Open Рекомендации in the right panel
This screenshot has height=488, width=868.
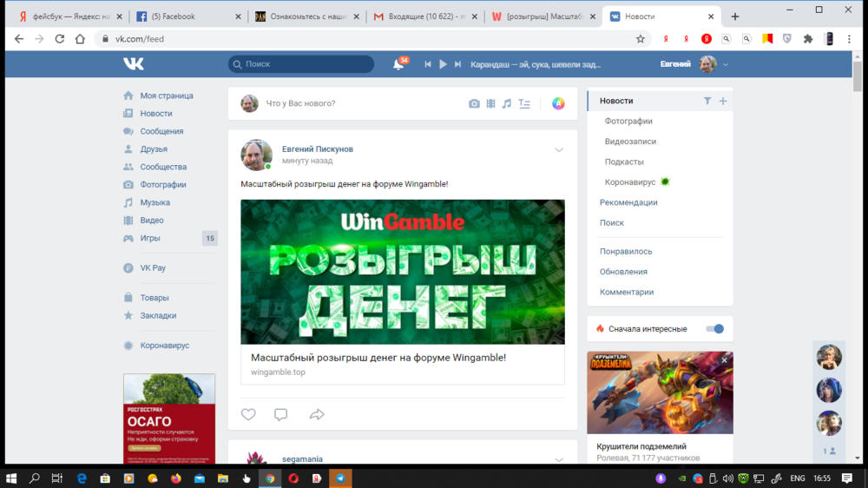[628, 202]
